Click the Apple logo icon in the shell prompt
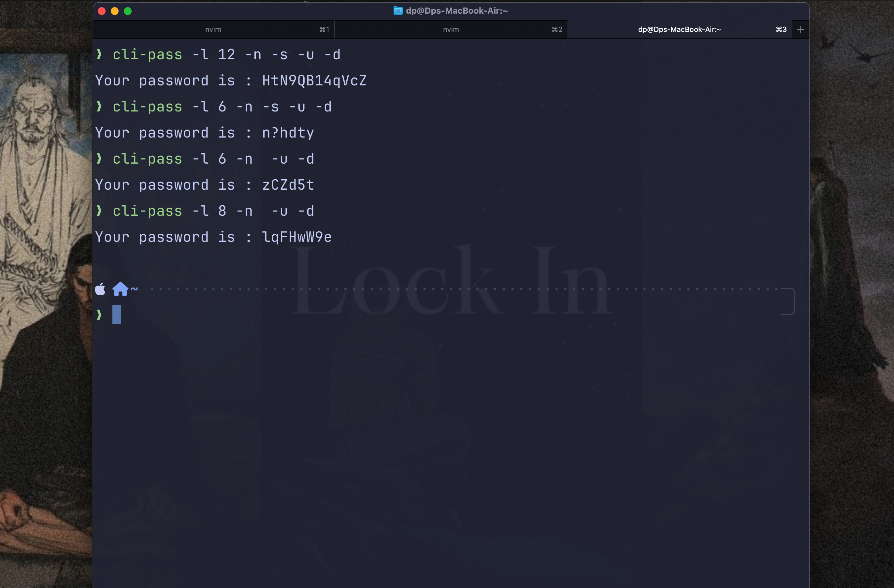Screen dimensions: 894x588 [x=100, y=289]
